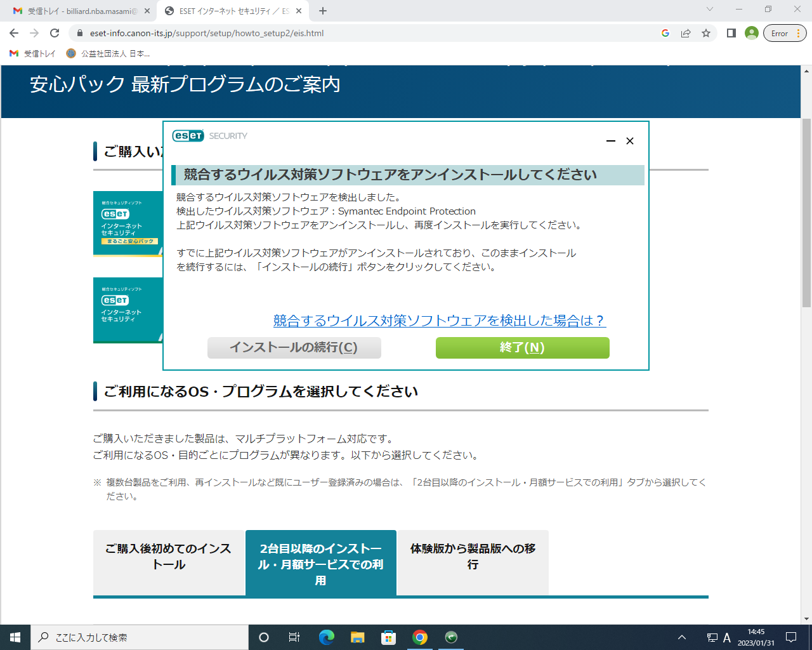812x650 pixels.
Task: Bookmark this page with the star icon
Action: tap(706, 33)
